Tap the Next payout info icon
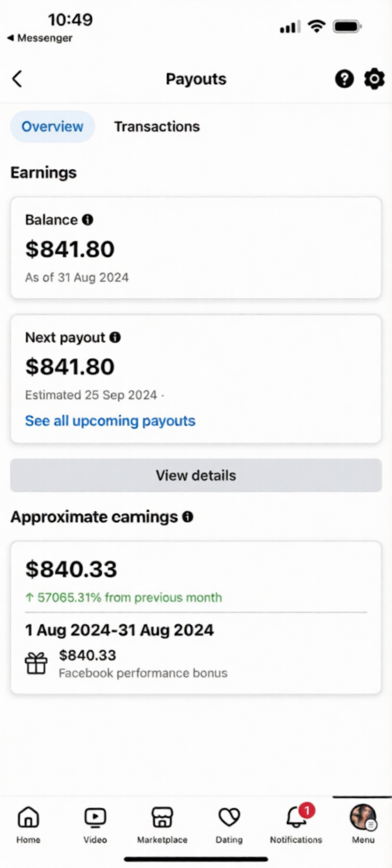The width and height of the screenshot is (392, 868). click(115, 337)
